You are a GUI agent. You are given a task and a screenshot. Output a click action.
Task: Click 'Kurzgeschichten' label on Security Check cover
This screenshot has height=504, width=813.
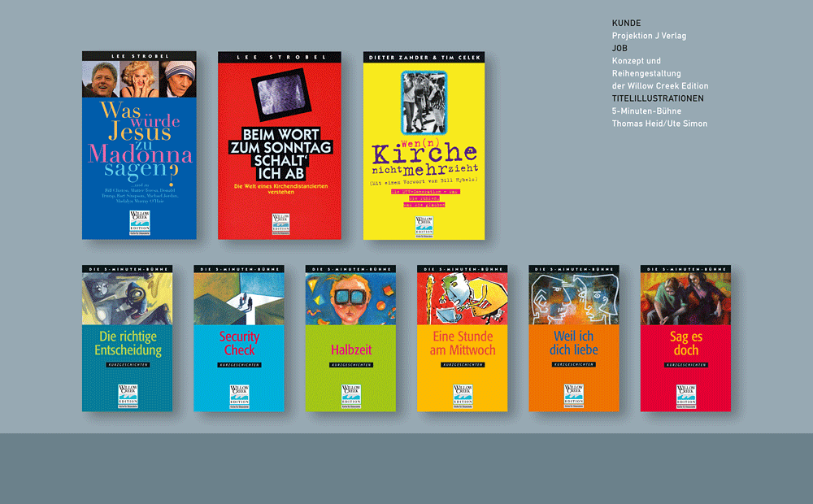pyautogui.click(x=239, y=366)
